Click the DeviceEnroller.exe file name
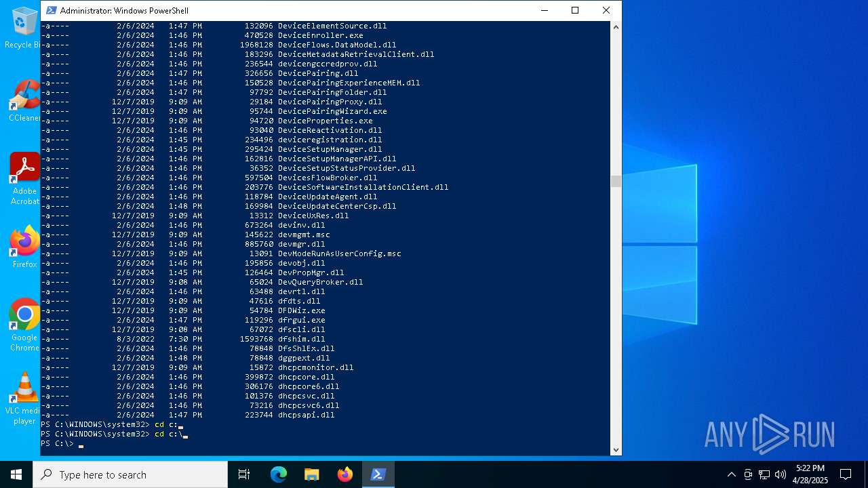Screen dimensions: 868x488 [x=320, y=35]
